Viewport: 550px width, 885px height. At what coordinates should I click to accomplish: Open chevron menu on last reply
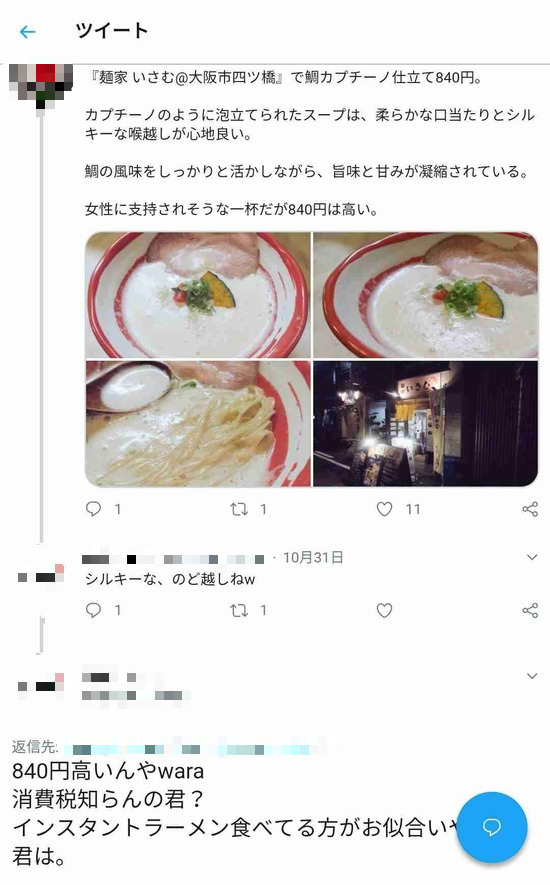[531, 676]
